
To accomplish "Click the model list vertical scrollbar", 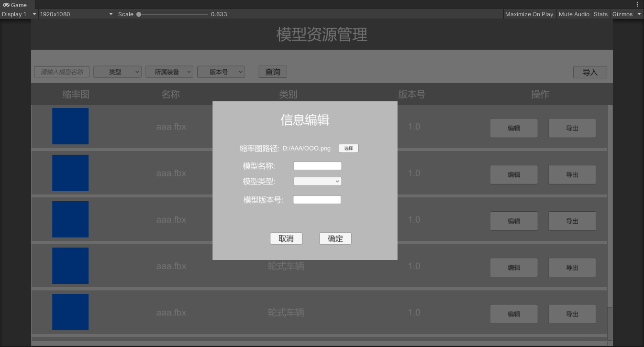I will point(610,206).
